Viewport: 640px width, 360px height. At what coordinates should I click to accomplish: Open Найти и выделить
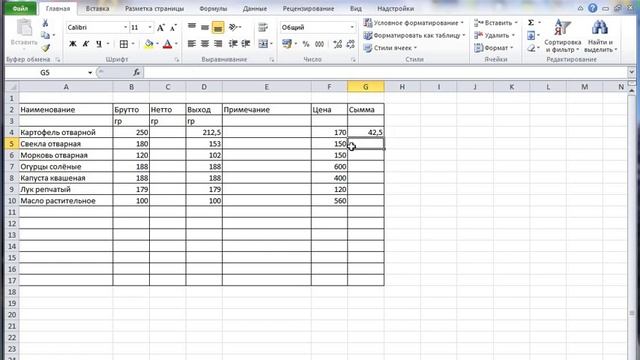[600, 36]
